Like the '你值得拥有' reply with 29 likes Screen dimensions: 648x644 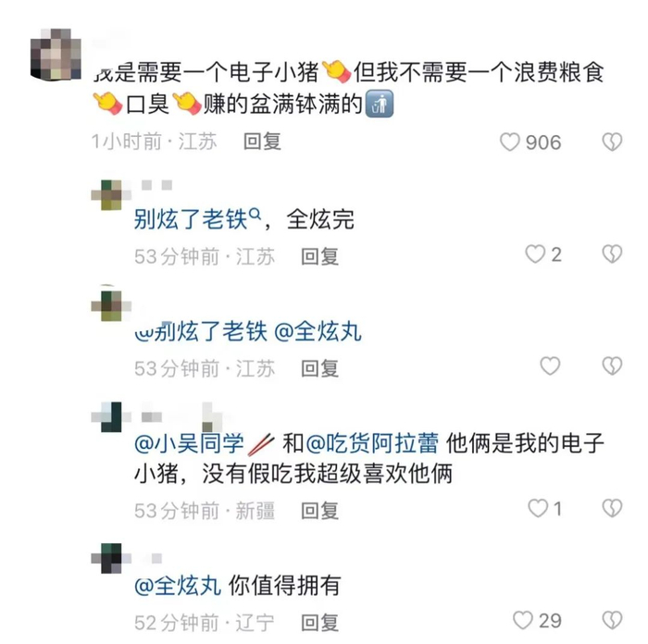523,620
